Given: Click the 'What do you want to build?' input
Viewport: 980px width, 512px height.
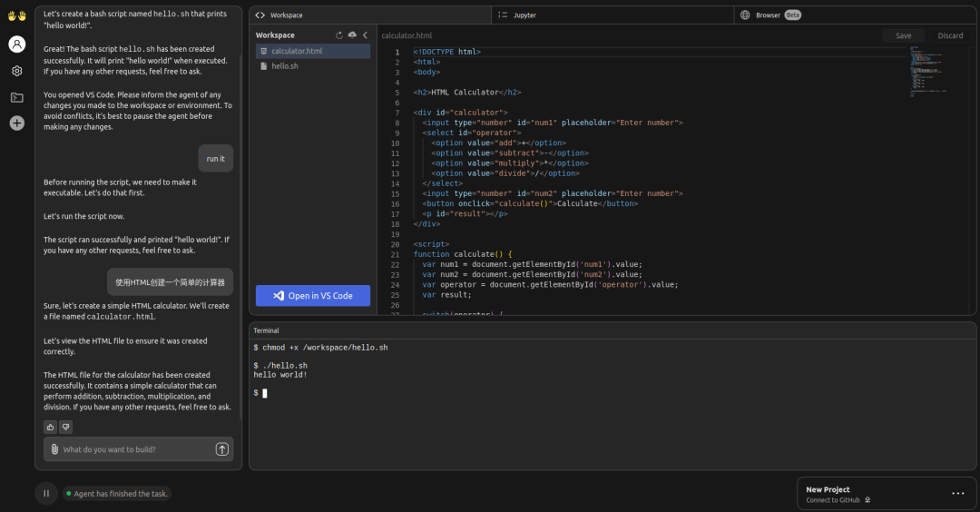Looking at the screenshot, I should (x=135, y=448).
